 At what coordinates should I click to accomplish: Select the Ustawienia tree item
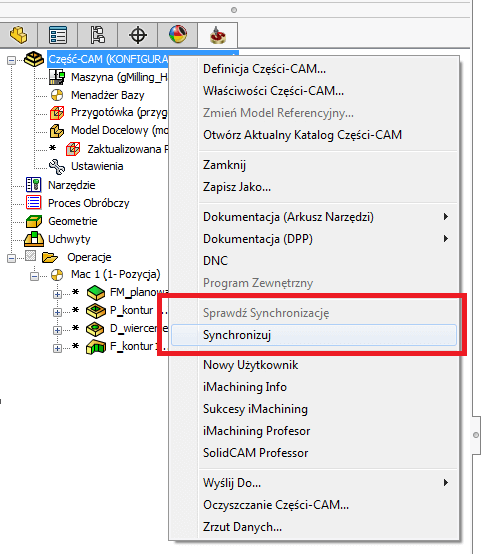[97, 166]
